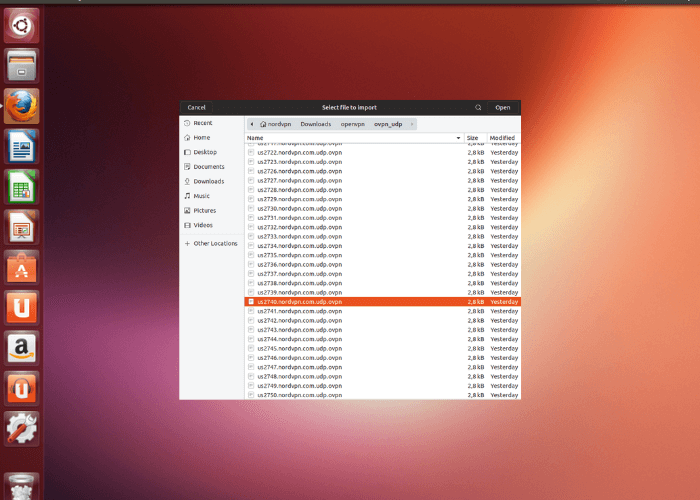Open Other Locations in the sidebar
The width and height of the screenshot is (700, 500).
[x=212, y=243]
